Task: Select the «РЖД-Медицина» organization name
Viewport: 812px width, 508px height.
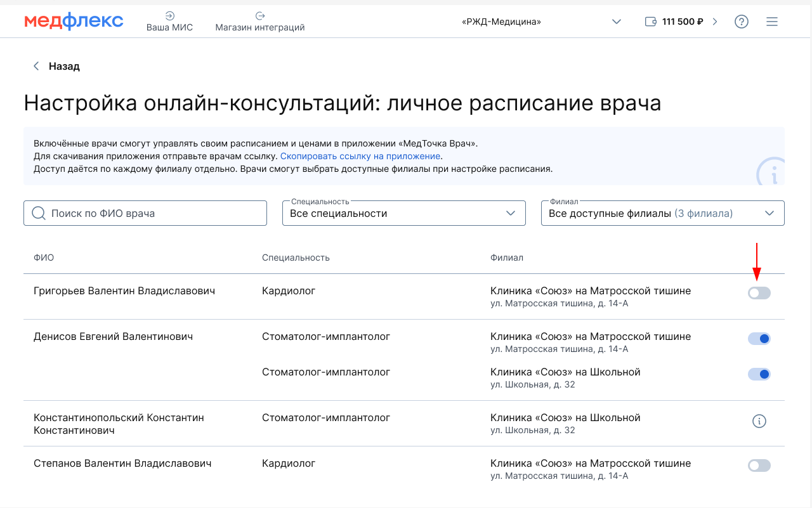Action: 501,22
